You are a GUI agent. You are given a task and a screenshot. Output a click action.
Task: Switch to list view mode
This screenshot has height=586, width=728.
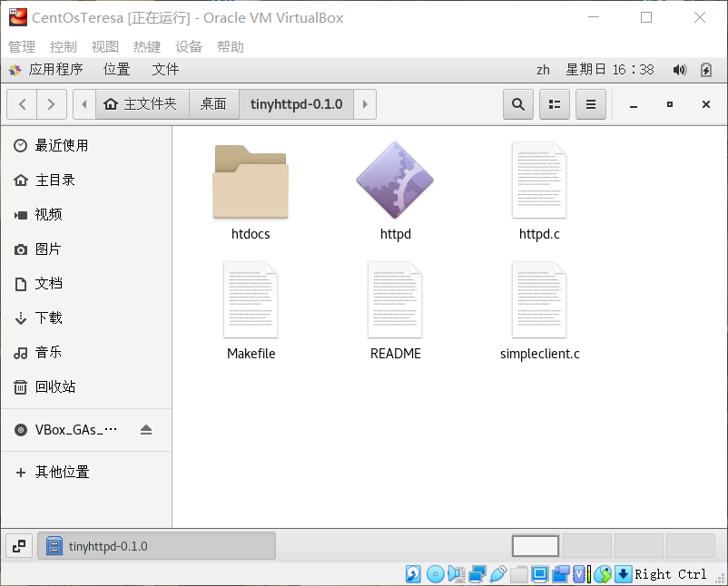[x=554, y=104]
